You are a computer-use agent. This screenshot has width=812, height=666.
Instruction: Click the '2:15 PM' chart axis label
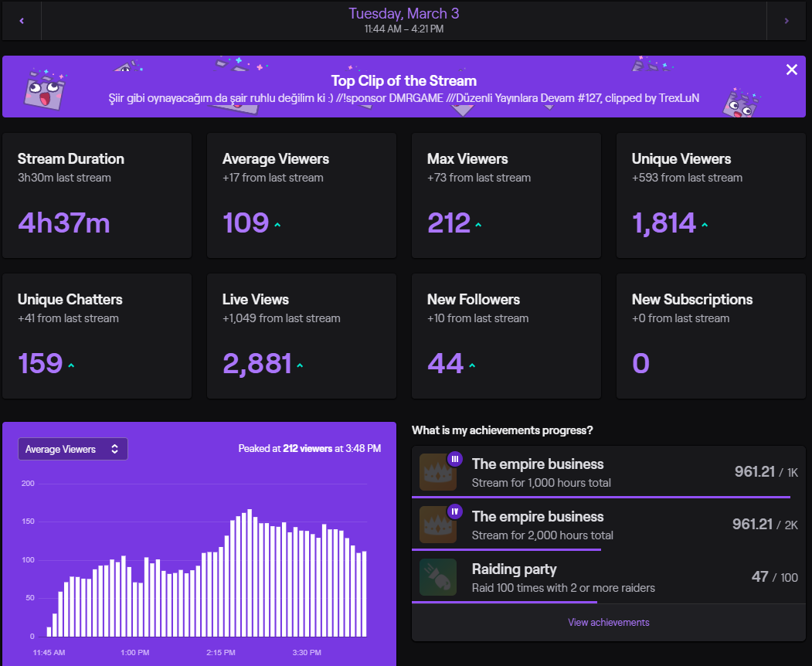pyautogui.click(x=221, y=653)
